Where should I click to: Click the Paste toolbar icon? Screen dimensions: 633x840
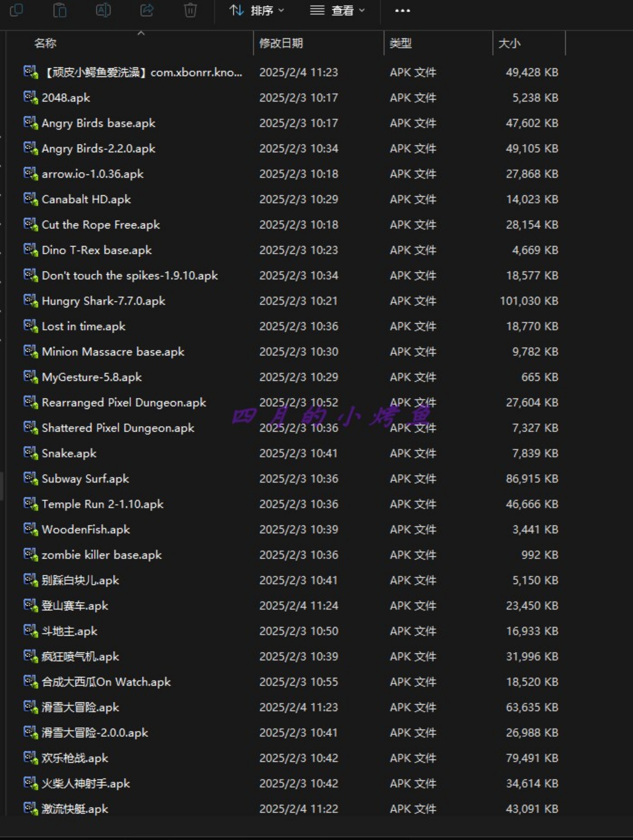(60, 10)
